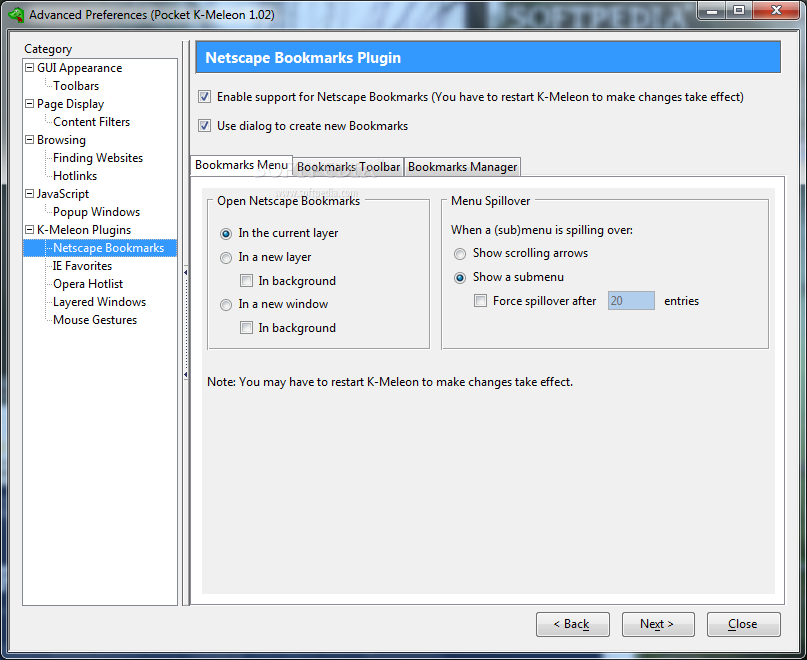
Task: Select JavaScript category label
Action: tap(63, 194)
